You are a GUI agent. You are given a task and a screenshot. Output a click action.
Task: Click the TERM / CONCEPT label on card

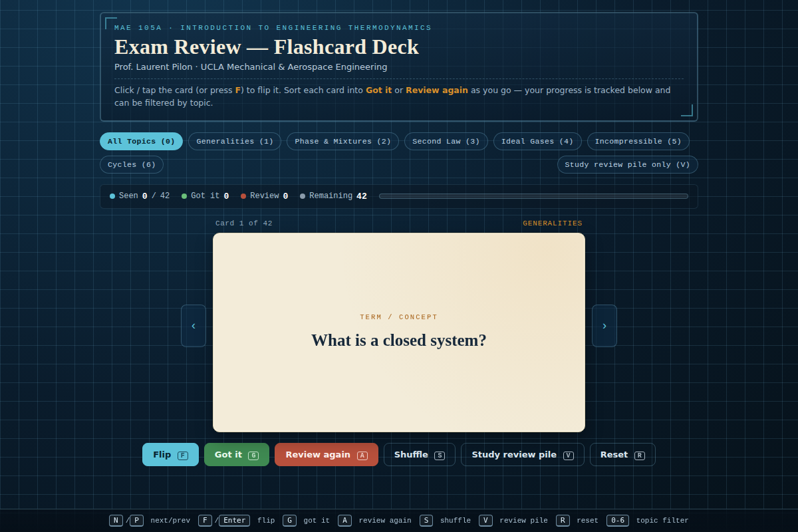(x=399, y=317)
